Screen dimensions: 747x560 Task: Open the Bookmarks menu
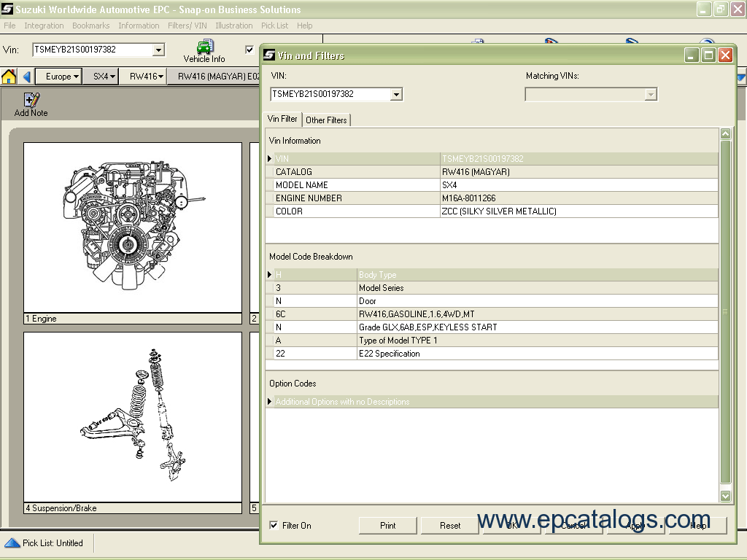90,26
